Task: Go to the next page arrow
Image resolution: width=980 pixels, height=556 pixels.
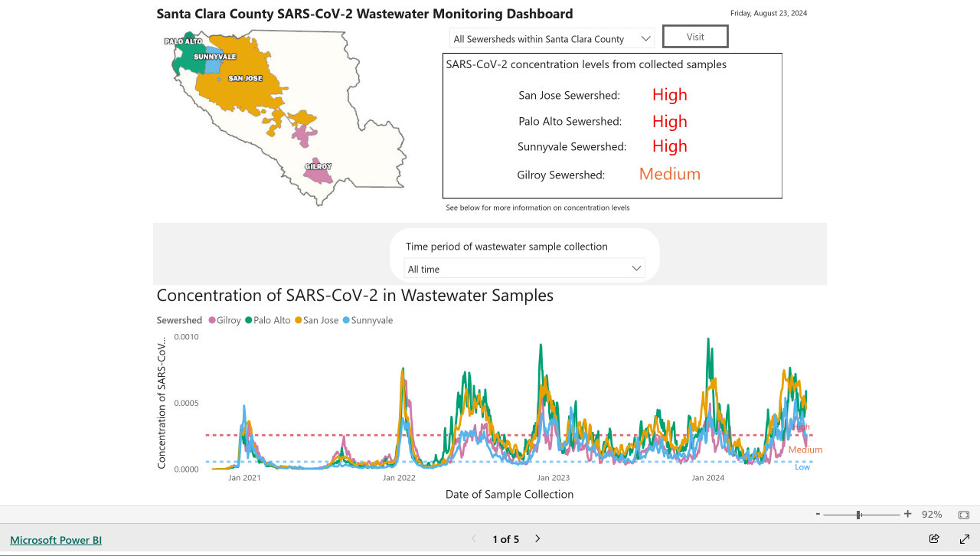Action: click(x=537, y=539)
